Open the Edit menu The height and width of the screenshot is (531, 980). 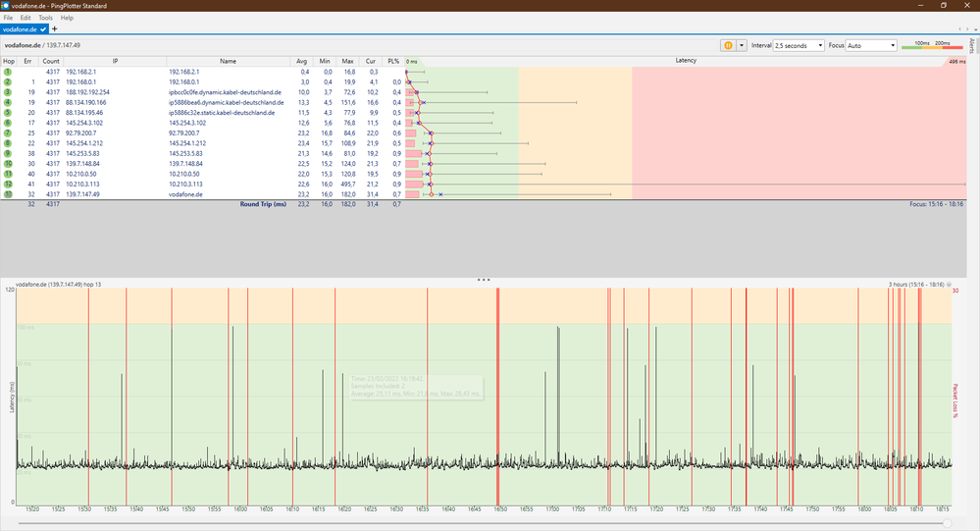(x=26, y=18)
